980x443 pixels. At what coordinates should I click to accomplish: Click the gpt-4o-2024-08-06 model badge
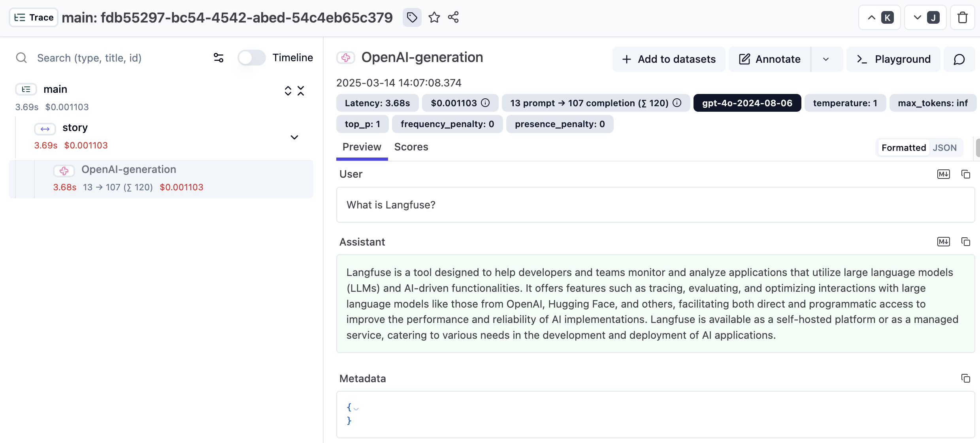[x=747, y=103]
